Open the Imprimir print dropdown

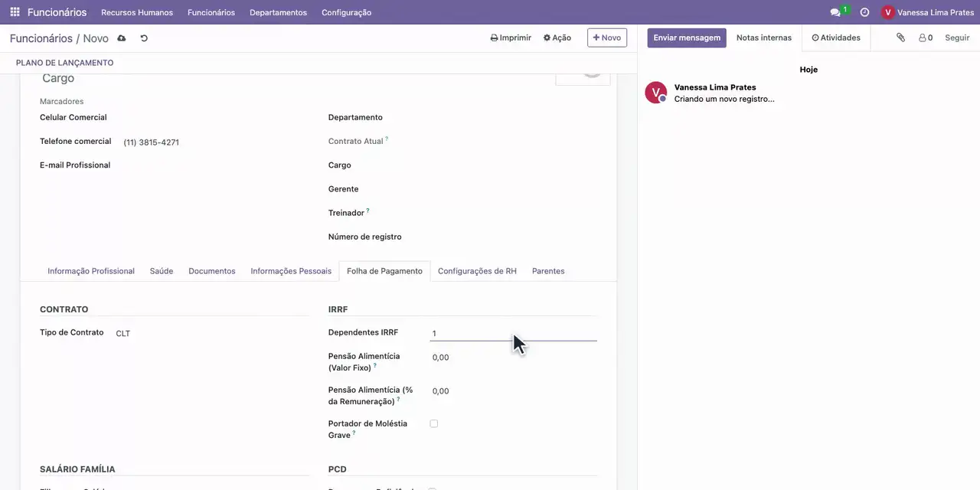(511, 38)
